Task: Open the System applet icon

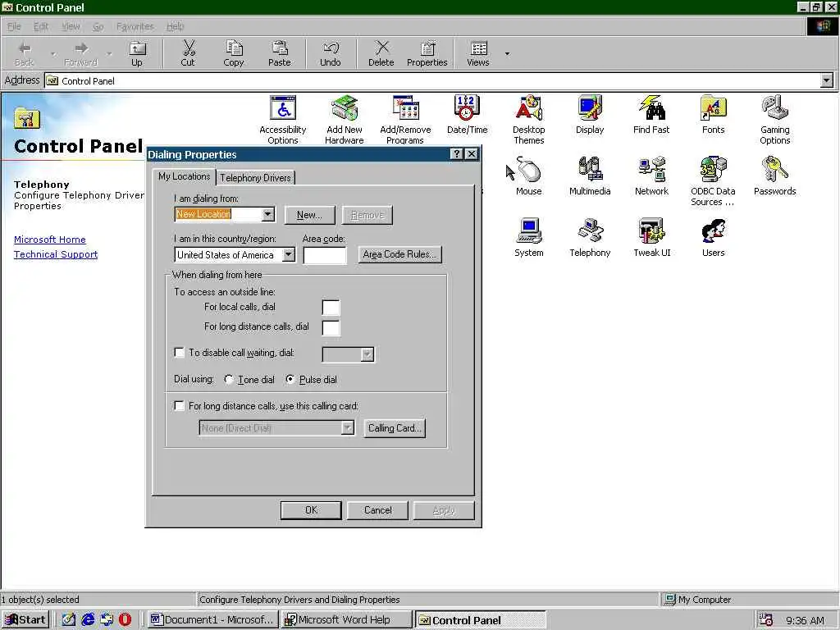Action: [x=529, y=237]
